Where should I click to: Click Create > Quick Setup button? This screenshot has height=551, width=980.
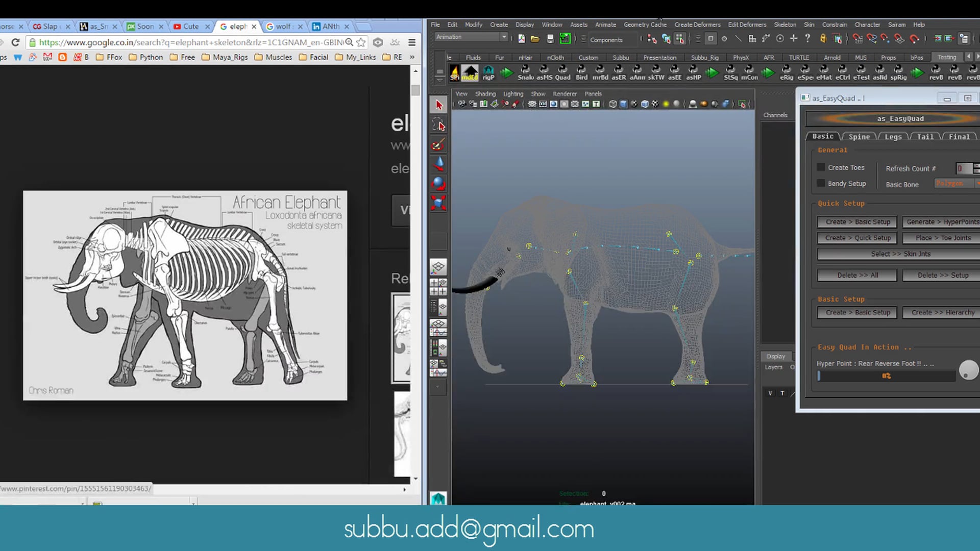pos(857,238)
